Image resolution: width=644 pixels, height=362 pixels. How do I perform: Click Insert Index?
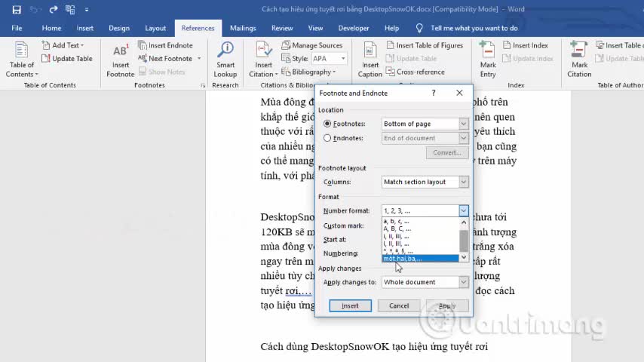(526, 45)
